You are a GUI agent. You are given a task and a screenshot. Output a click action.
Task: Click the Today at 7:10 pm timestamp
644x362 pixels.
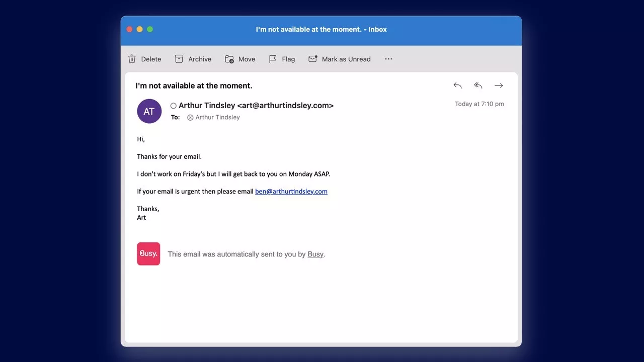point(479,104)
